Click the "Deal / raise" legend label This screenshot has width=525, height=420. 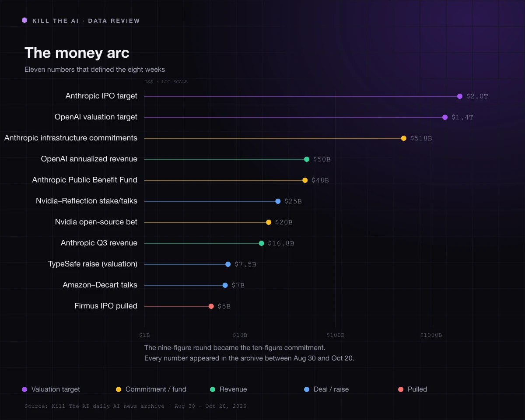[x=331, y=389]
